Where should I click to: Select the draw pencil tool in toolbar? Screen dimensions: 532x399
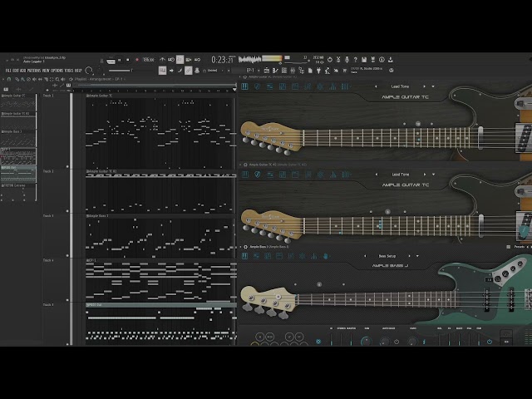[x=180, y=71]
